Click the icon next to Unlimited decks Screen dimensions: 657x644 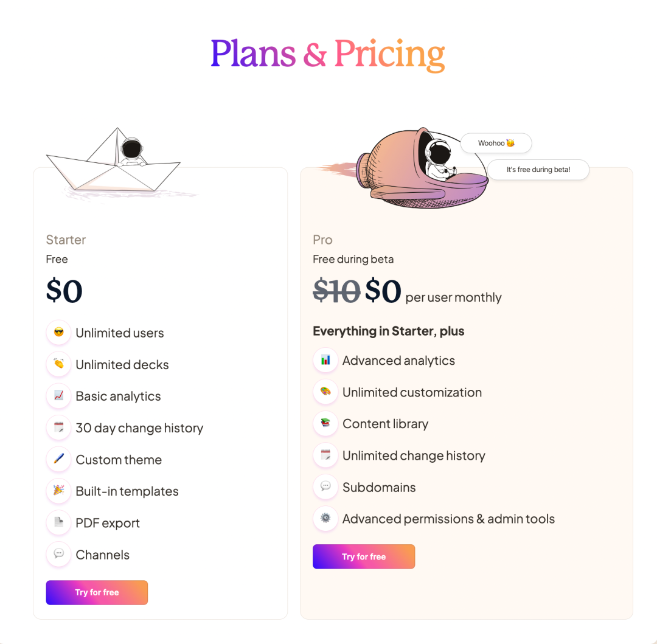point(58,364)
